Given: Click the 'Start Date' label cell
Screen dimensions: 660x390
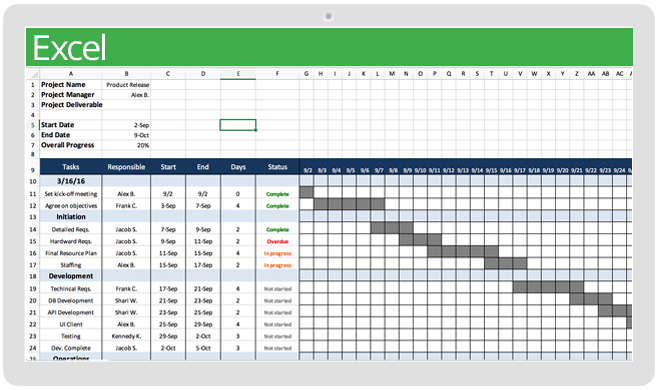Looking at the screenshot, I should pyautogui.click(x=71, y=125).
